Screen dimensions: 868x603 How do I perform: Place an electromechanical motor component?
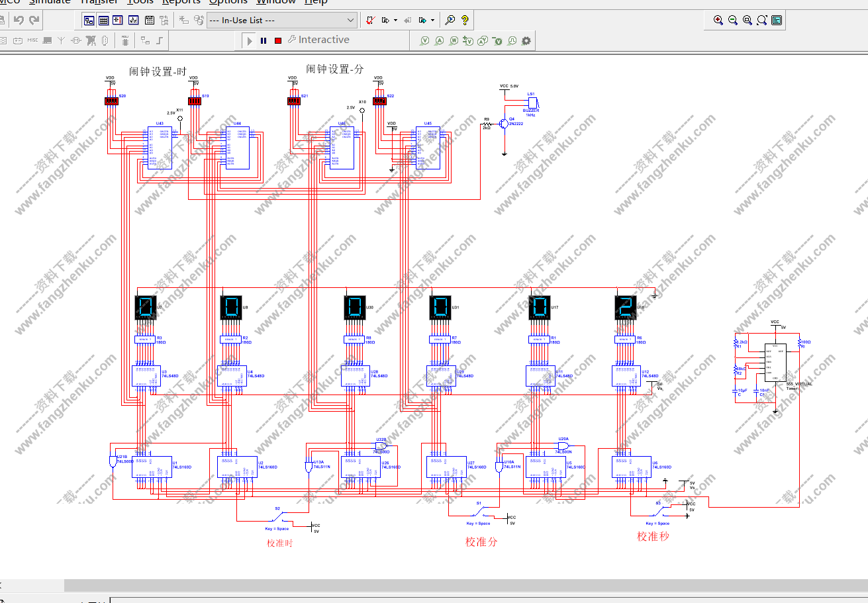77,40
